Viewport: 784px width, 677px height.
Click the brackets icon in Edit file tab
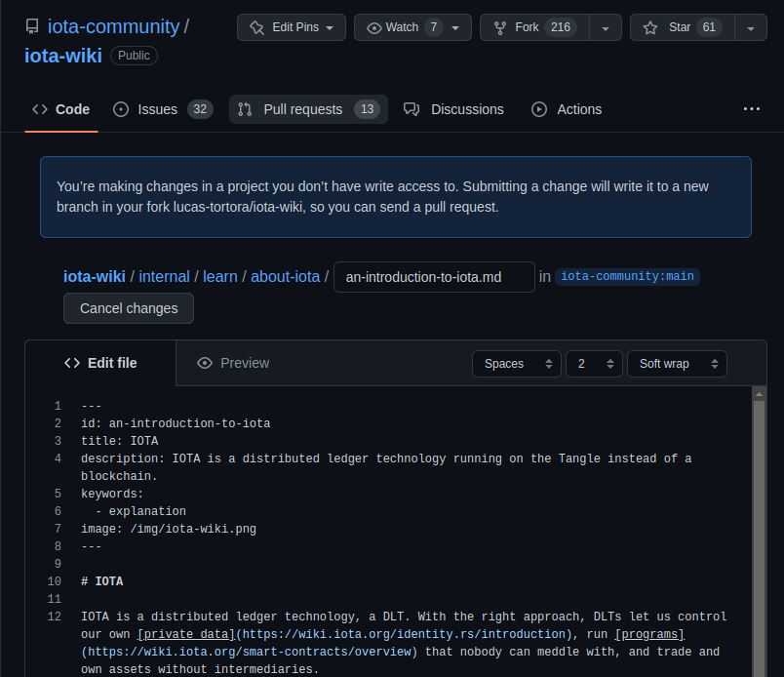(x=72, y=363)
